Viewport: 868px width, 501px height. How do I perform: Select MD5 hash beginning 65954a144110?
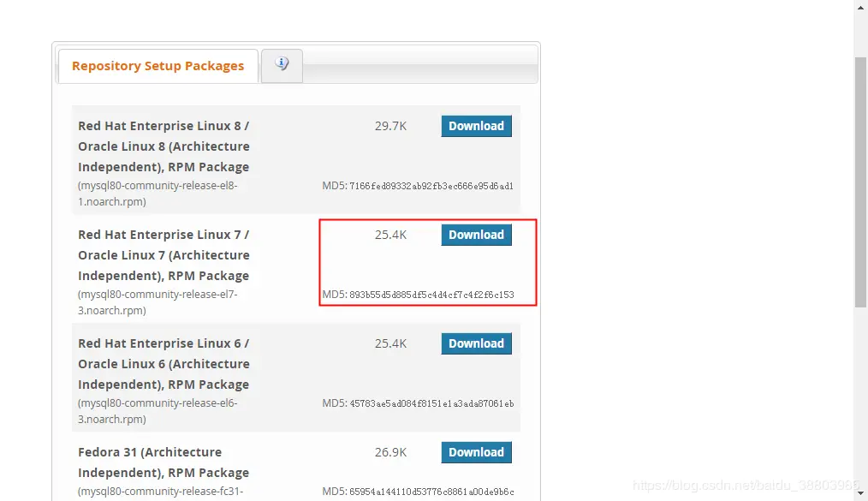click(x=431, y=492)
